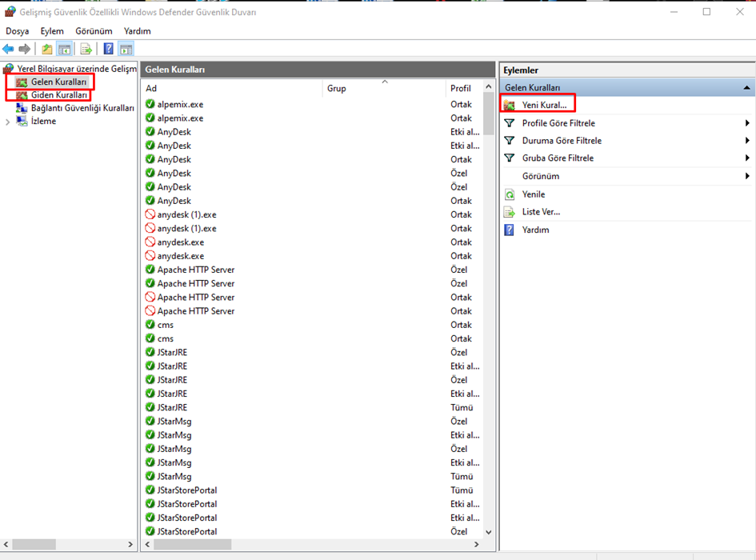Click the rules list scroll up arrow

pos(489,87)
